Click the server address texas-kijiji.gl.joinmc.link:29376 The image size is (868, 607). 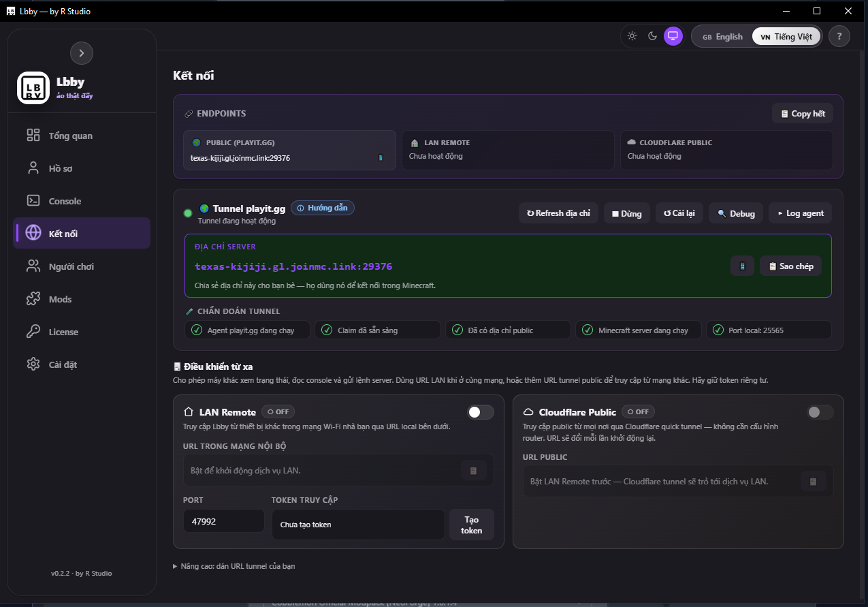(x=293, y=266)
